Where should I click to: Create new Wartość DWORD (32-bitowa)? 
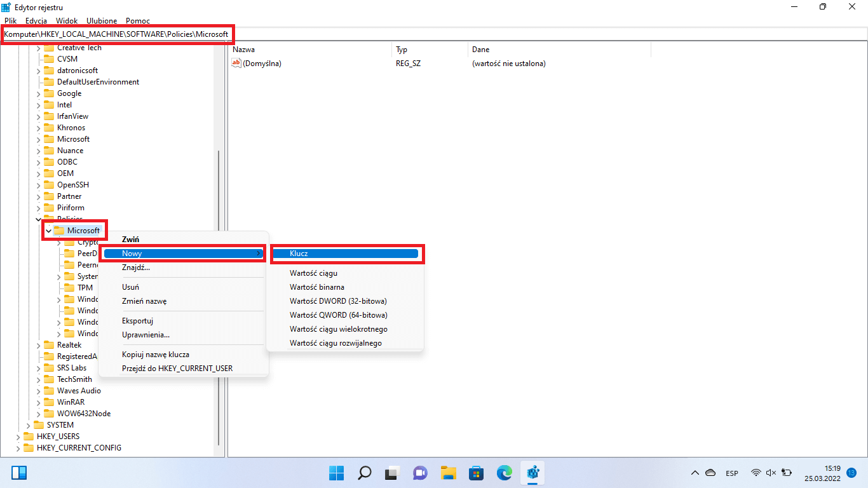point(345,301)
